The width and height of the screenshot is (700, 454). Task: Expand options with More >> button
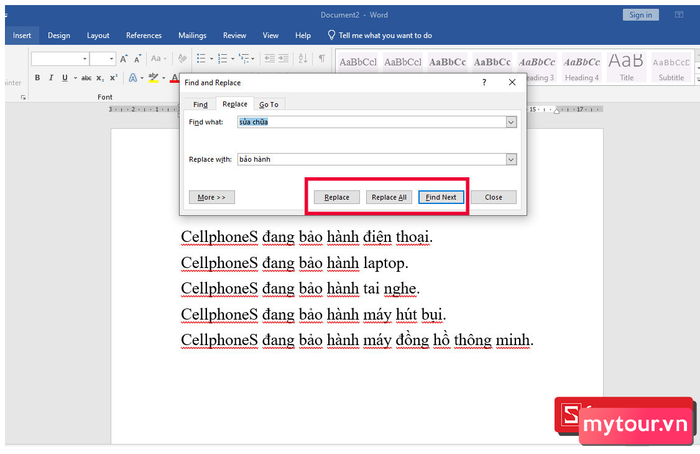point(212,197)
